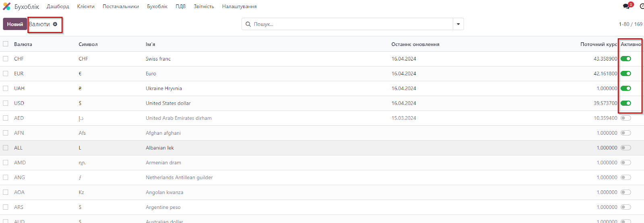644x223 pixels.
Task: Open the chat messages notification icon
Action: click(627, 6)
